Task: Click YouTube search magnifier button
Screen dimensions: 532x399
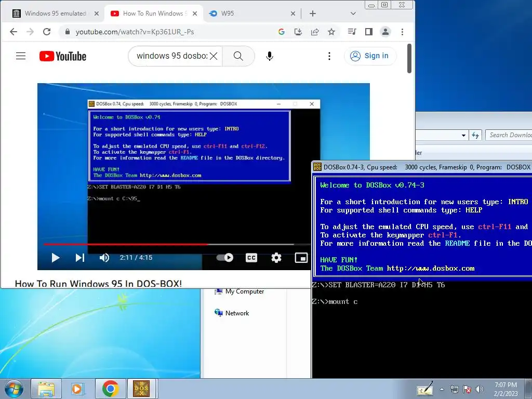Action: tap(238, 56)
